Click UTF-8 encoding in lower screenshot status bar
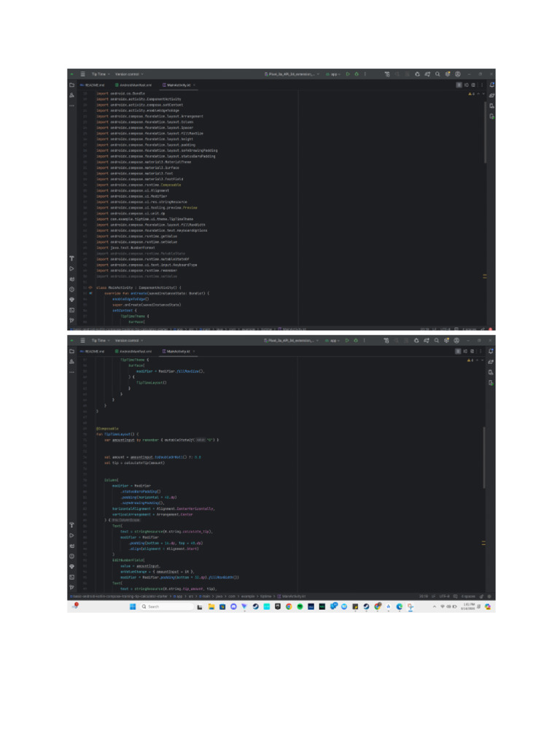This screenshot has width=560, height=747. click(444, 596)
